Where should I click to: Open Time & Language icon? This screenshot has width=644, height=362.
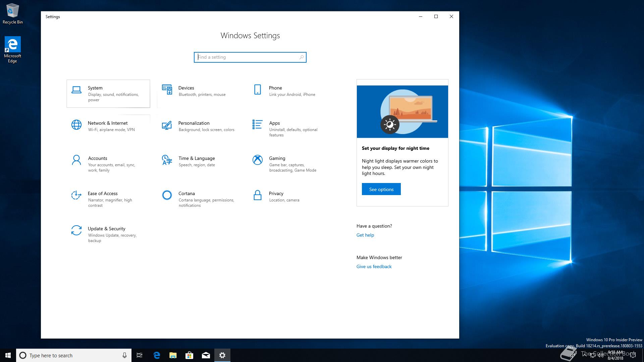click(167, 160)
